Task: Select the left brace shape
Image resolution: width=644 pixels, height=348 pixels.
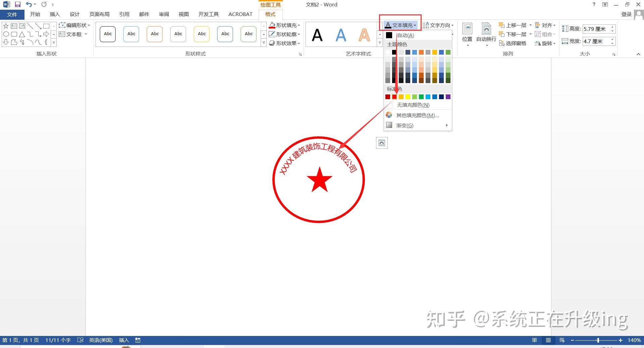Action: pyautogui.click(x=46, y=42)
